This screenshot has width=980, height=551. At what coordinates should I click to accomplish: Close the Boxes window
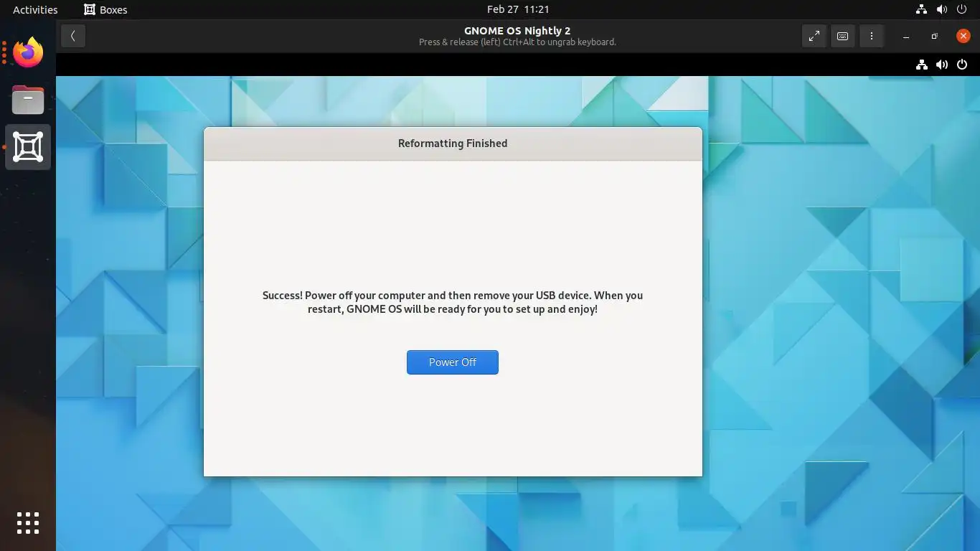pos(963,36)
